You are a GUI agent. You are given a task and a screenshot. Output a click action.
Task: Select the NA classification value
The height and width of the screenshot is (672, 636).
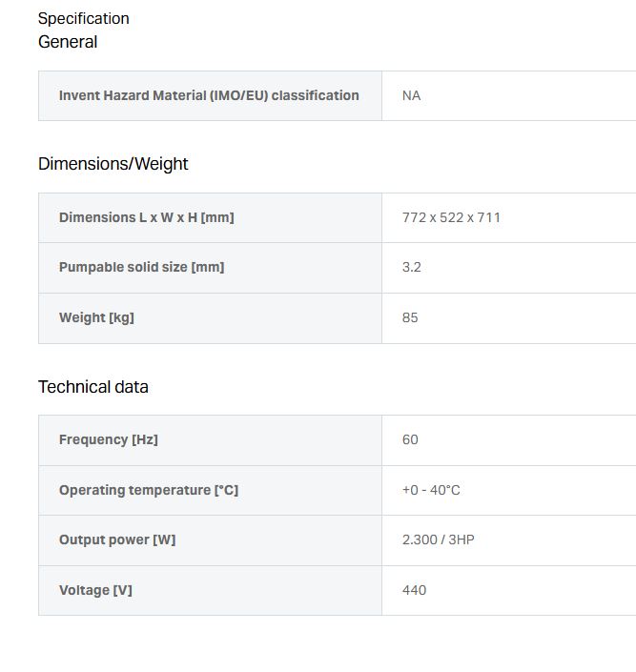(x=411, y=95)
